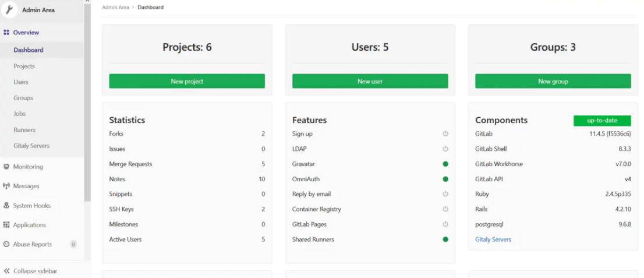The width and height of the screenshot is (644, 278).
Task: Click the Monitoring monitor icon
Action: click(x=6, y=167)
